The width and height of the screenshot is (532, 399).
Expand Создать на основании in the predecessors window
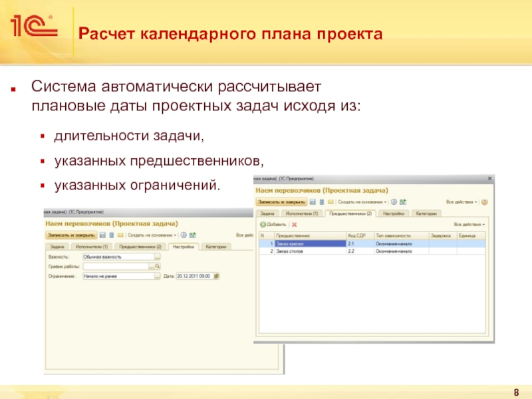click(361, 201)
